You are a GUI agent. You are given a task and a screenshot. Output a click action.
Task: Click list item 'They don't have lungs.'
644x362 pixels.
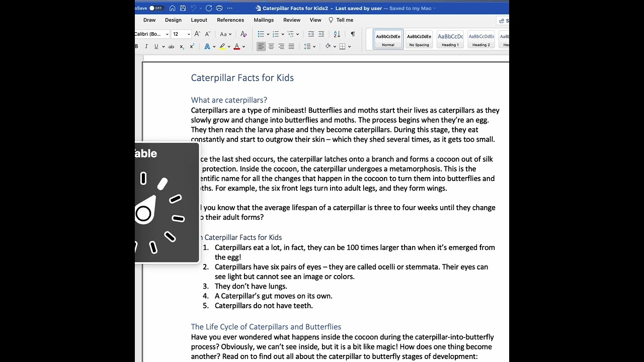click(251, 286)
